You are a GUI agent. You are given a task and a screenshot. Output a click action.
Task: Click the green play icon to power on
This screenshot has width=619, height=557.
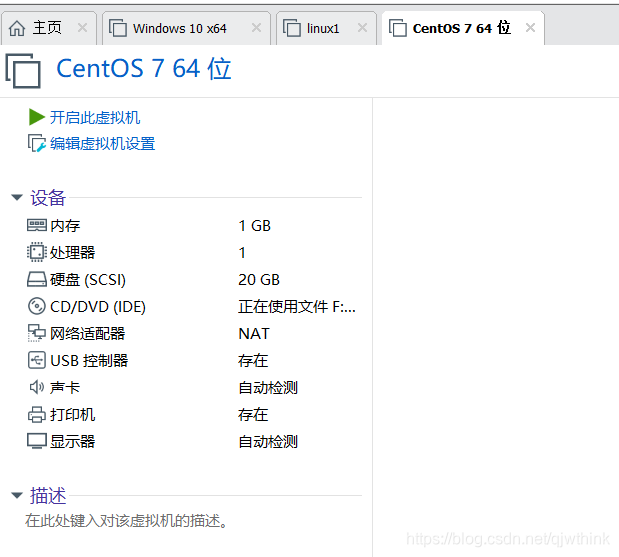click(37, 117)
